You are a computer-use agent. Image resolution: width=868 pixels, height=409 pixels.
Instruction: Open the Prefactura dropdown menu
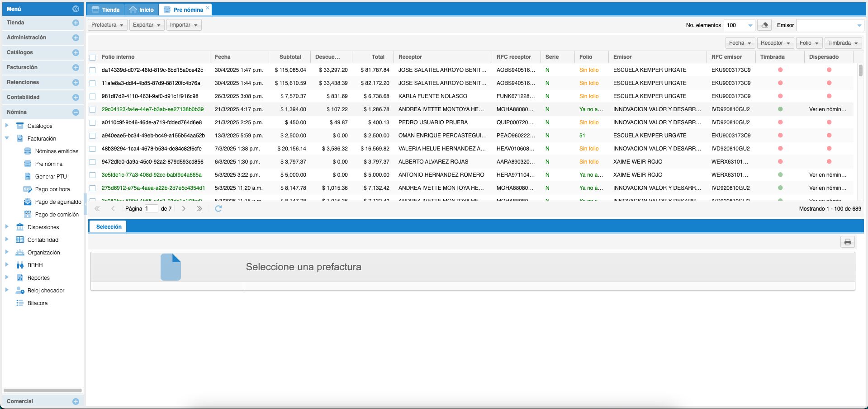tap(107, 25)
